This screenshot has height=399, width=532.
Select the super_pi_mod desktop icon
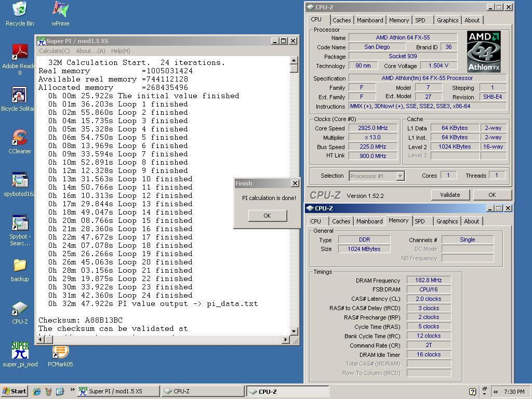tap(20, 354)
